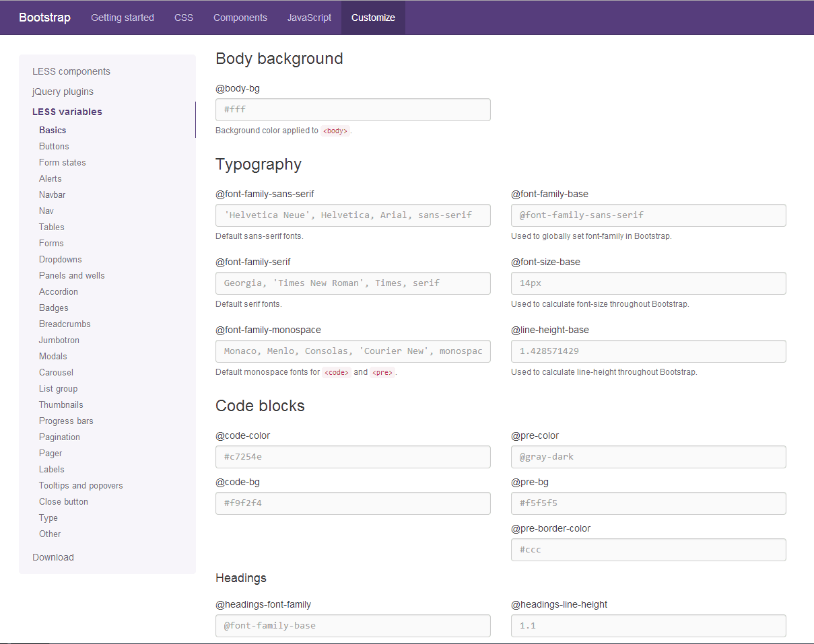Select the Jumbotron sidebar entry
Image resolution: width=814 pixels, height=644 pixels.
59,340
